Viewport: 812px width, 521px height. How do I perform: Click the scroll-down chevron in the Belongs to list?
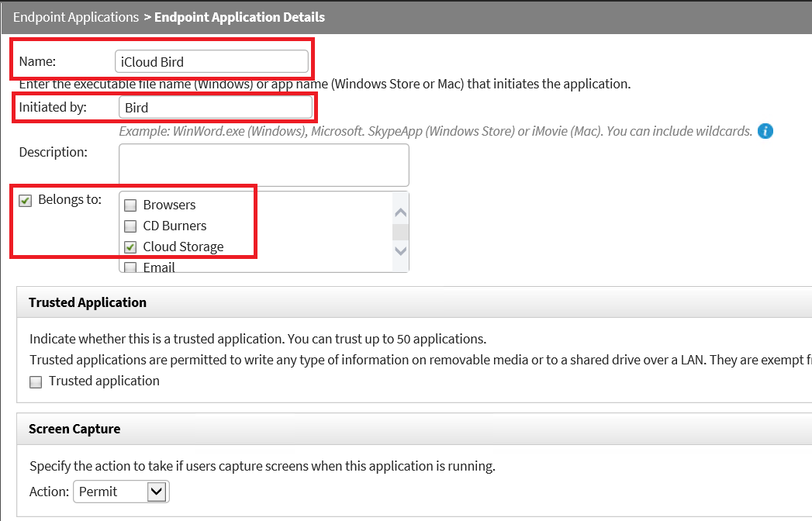[x=400, y=250]
